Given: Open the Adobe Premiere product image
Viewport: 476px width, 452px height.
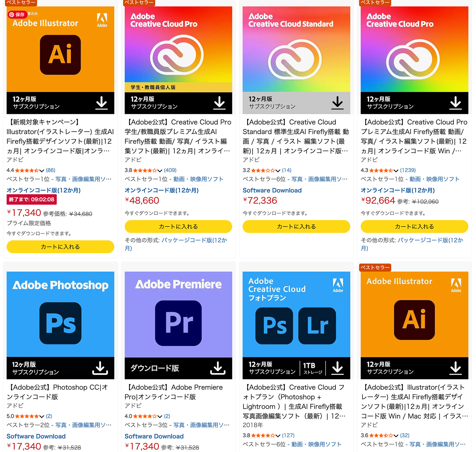Looking at the screenshot, I should coord(178,325).
